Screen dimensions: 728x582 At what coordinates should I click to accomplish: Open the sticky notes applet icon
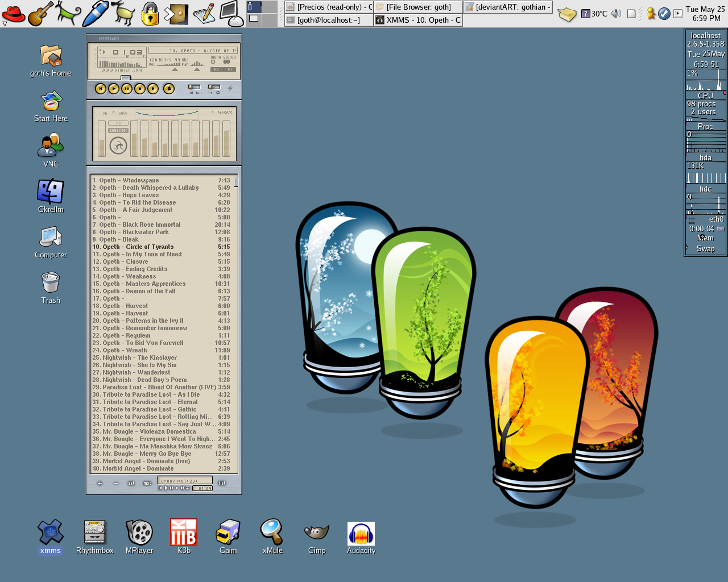click(566, 14)
